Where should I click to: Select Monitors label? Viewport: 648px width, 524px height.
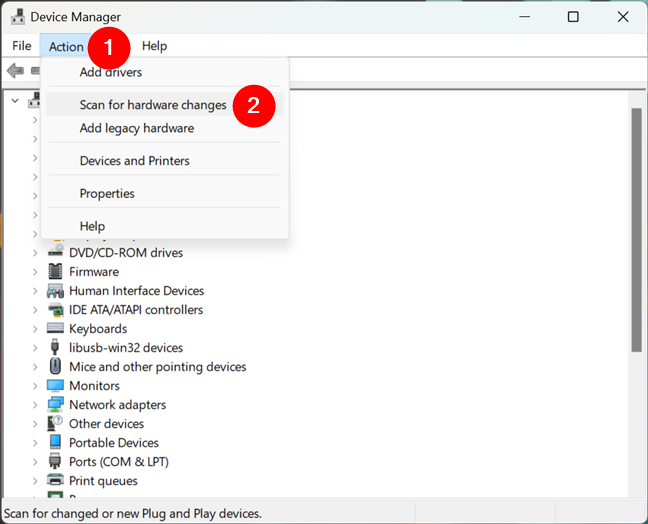(94, 386)
